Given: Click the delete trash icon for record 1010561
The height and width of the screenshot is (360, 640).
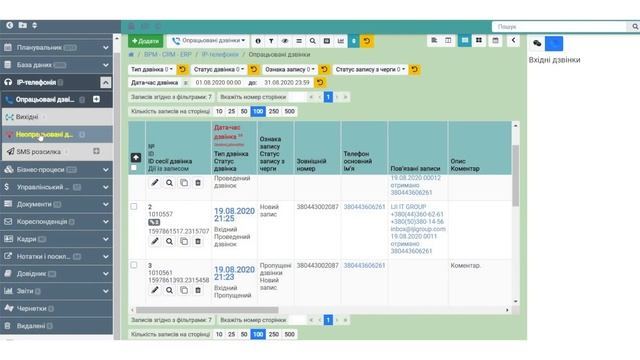Looking at the screenshot, I should (x=198, y=290).
